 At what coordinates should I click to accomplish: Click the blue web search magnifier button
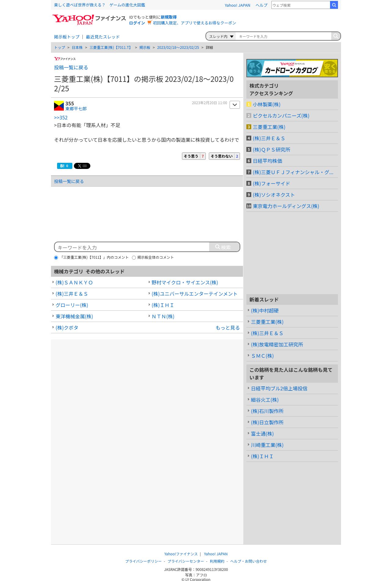click(334, 5)
